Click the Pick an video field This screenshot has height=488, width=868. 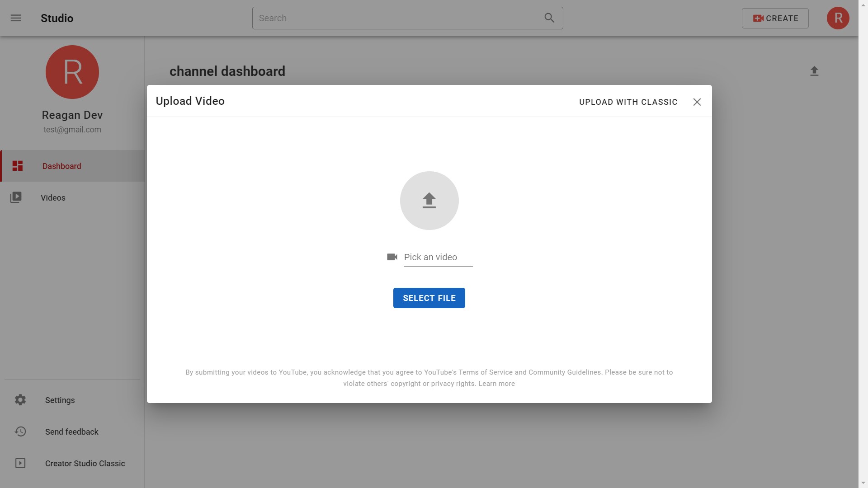coord(438,258)
